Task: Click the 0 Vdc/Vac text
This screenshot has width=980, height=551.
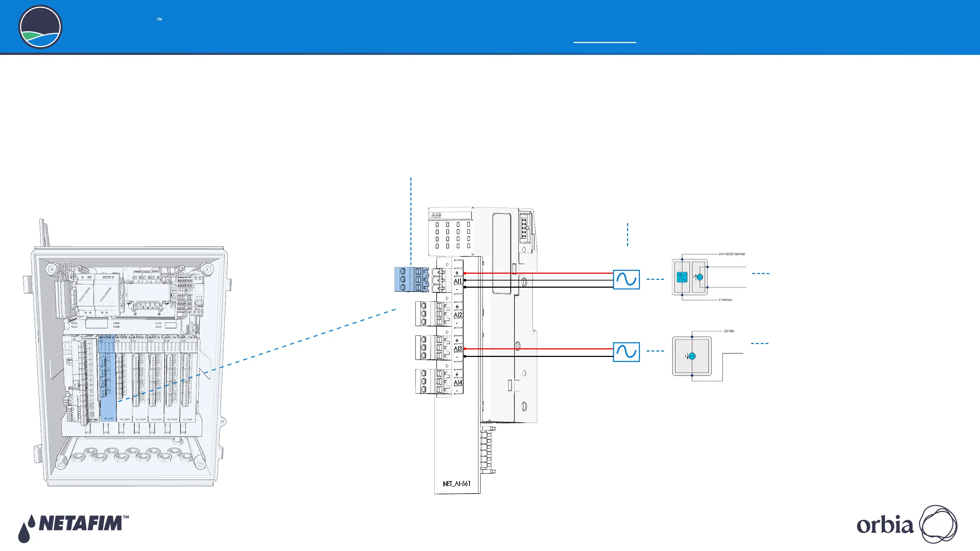Action: [725, 300]
